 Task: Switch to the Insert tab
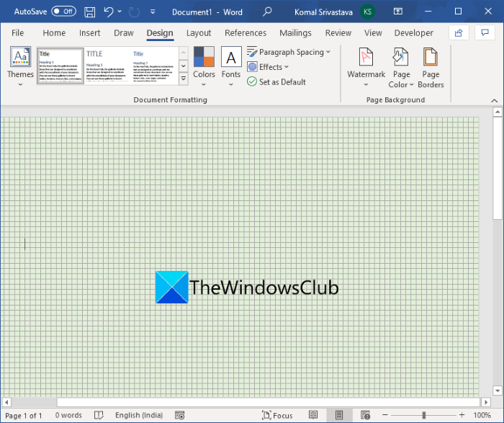click(x=90, y=33)
